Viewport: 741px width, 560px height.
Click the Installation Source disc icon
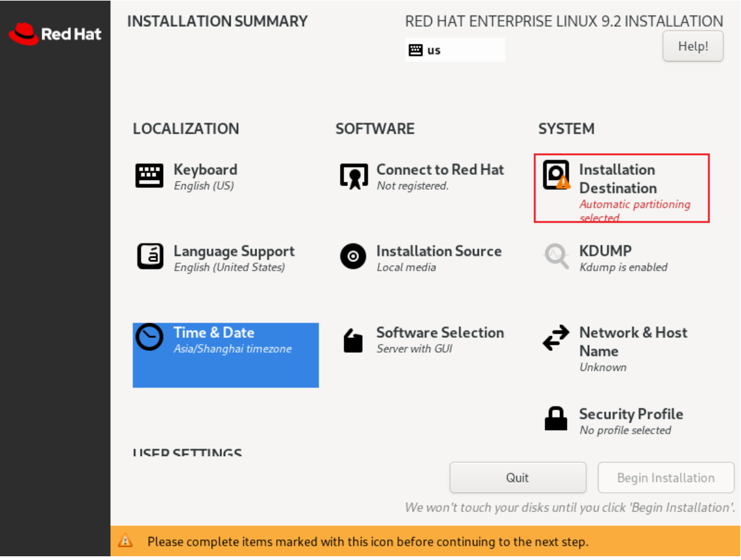click(353, 256)
